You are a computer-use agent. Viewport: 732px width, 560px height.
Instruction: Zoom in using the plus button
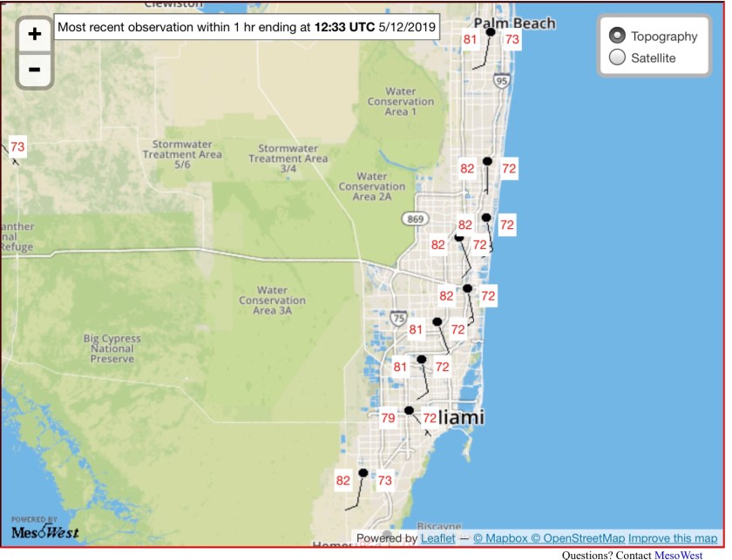[34, 34]
